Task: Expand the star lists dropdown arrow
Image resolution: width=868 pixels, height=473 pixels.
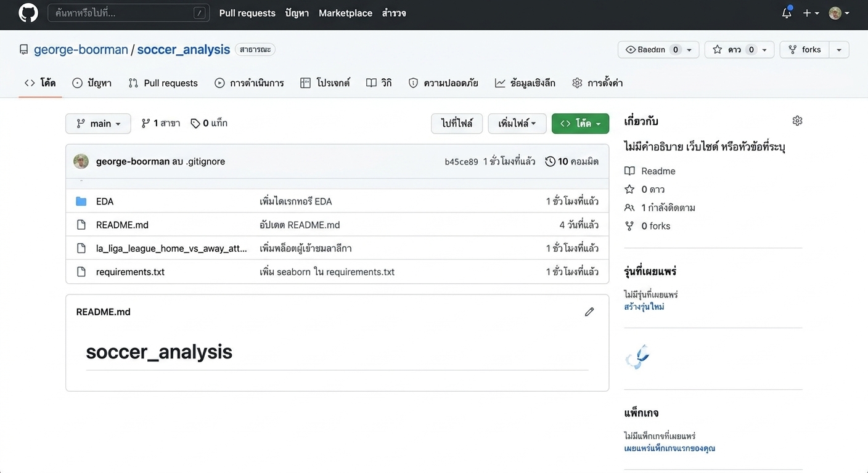Action: click(766, 50)
